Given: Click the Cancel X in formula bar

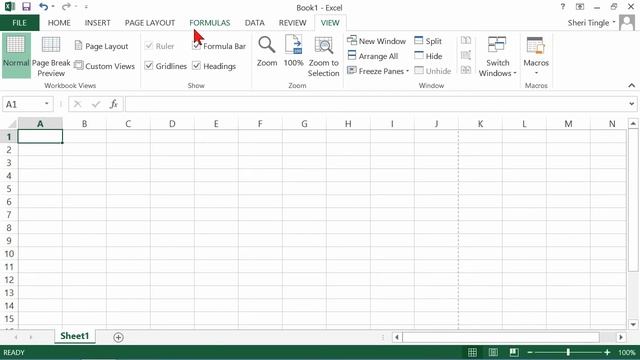Looking at the screenshot, I should point(78,104).
